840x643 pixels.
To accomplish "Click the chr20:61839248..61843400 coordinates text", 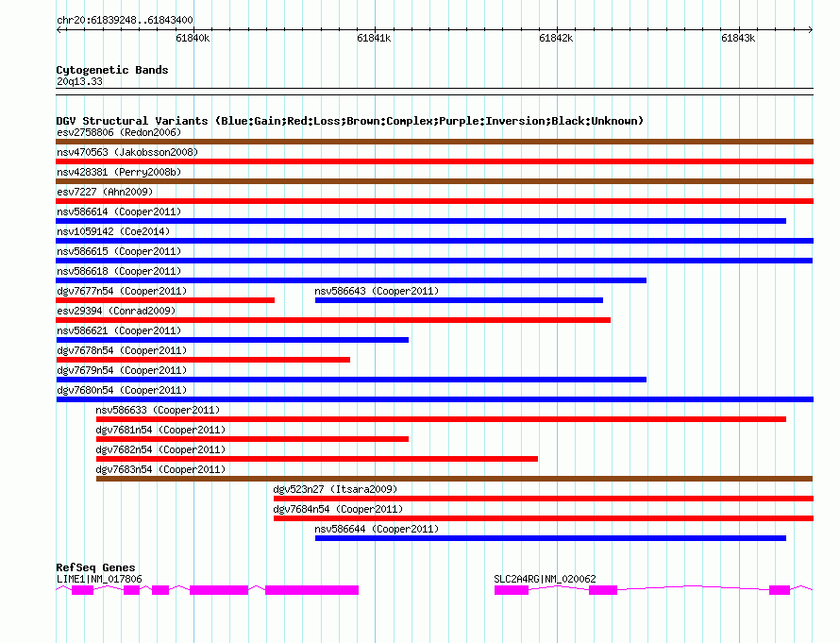I will (125, 21).
